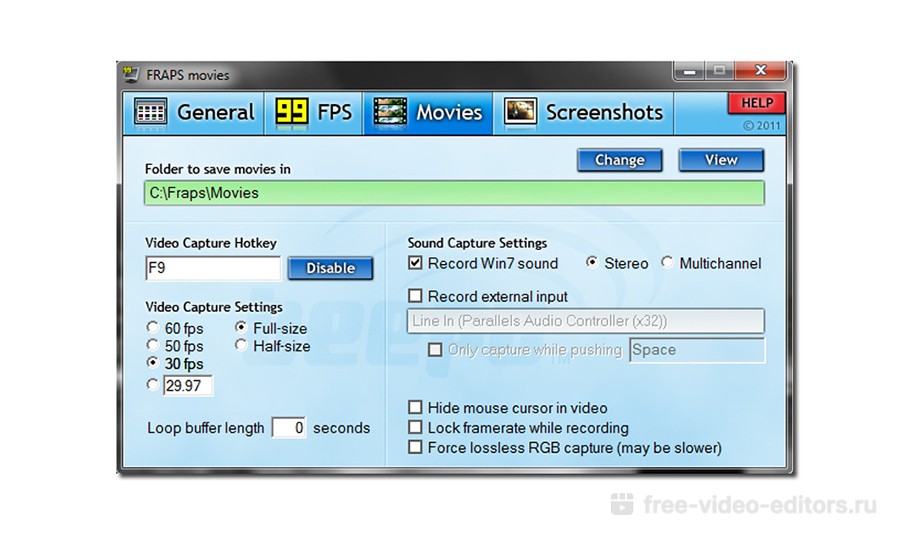Click the C:\Fraps\Movies folder path field

coord(454,193)
